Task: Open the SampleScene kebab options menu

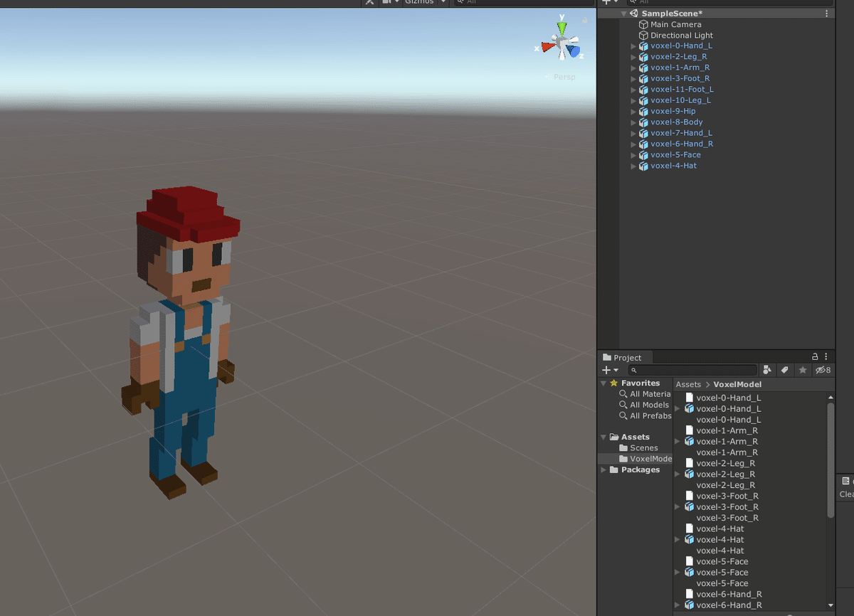Action: tap(826, 14)
